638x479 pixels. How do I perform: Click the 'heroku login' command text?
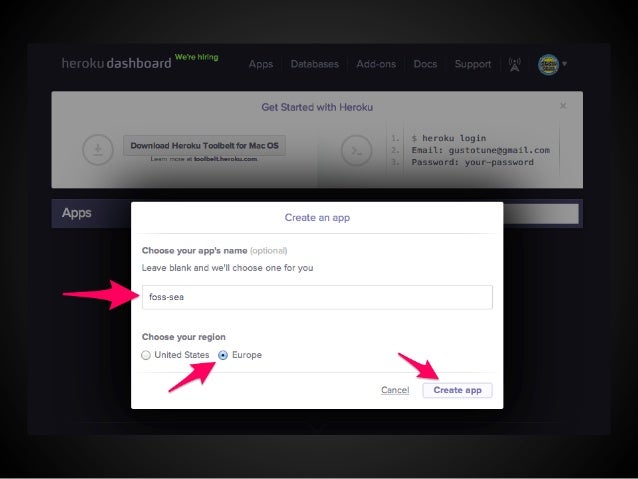pyautogui.click(x=454, y=138)
